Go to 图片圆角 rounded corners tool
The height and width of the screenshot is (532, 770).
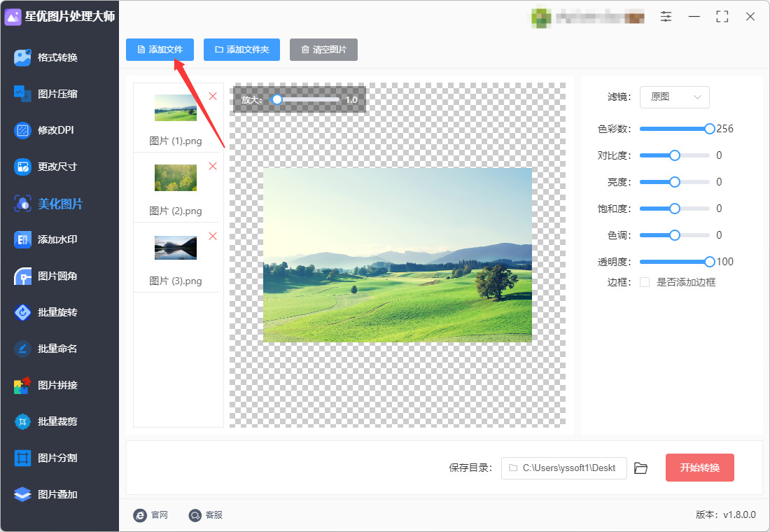(x=46, y=276)
